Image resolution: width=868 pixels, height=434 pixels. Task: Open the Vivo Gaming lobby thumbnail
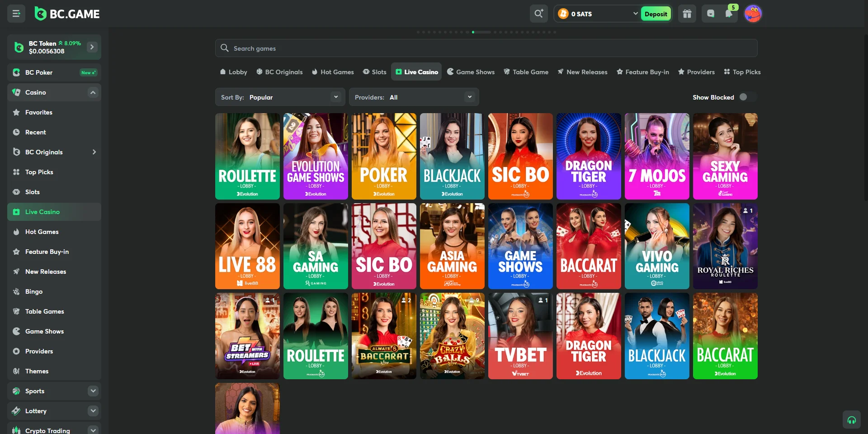657,246
